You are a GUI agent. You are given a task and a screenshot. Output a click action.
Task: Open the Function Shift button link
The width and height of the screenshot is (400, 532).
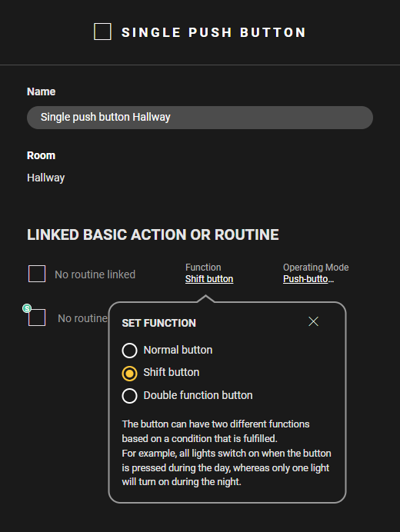tap(209, 279)
